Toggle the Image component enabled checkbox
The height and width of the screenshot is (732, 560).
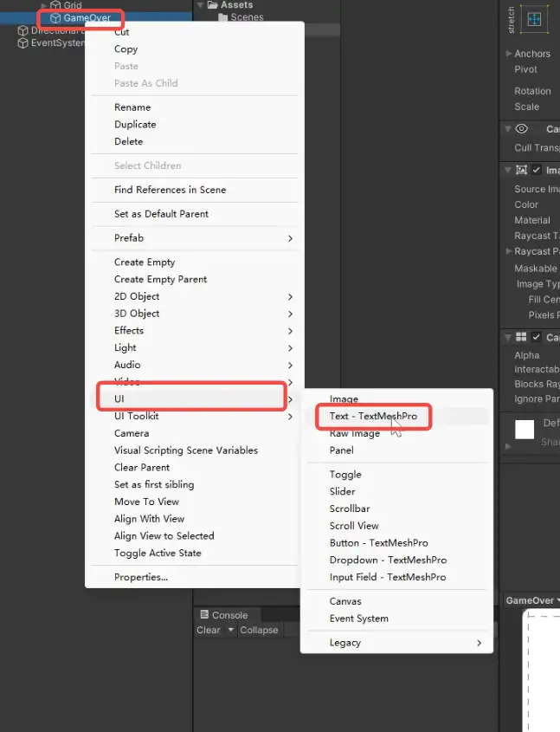point(537,170)
